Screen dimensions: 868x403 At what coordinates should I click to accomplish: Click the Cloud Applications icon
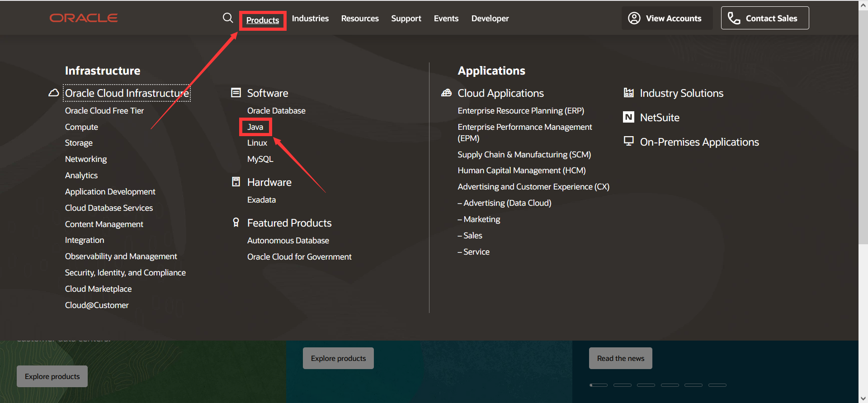pyautogui.click(x=447, y=93)
